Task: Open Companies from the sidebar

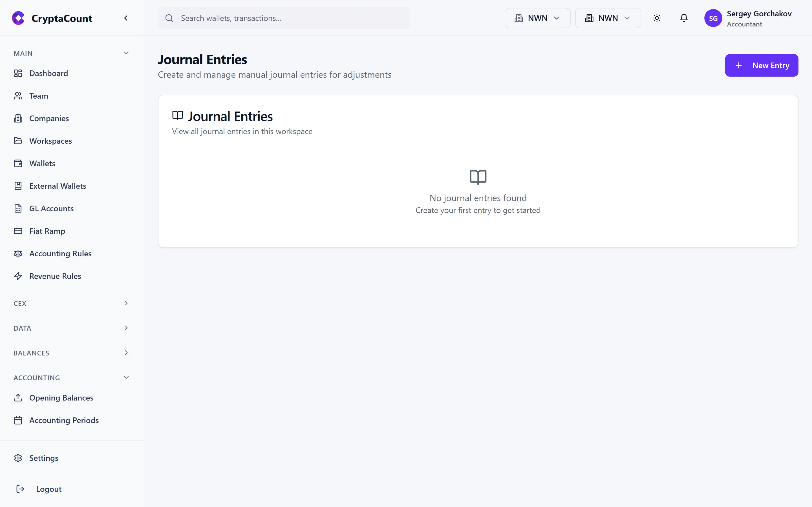Action: click(x=49, y=118)
